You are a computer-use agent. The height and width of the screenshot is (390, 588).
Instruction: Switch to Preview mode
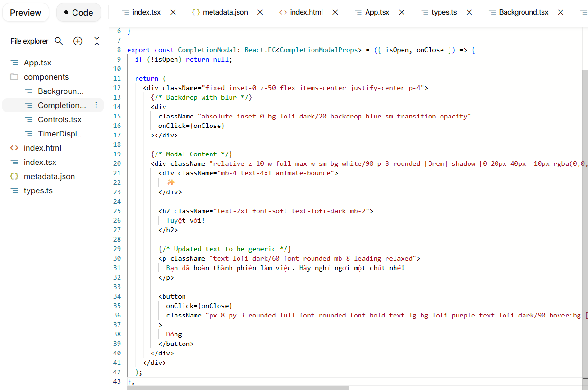26,13
